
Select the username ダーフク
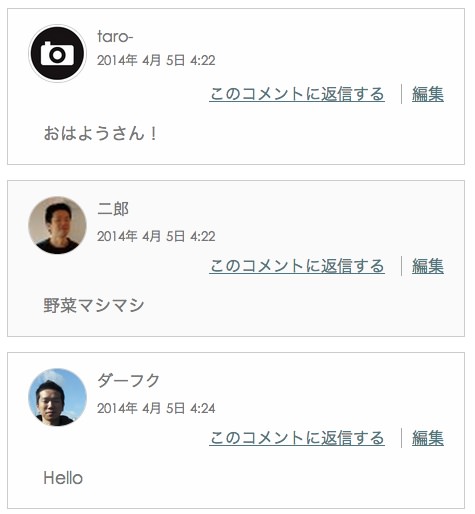(x=128, y=380)
